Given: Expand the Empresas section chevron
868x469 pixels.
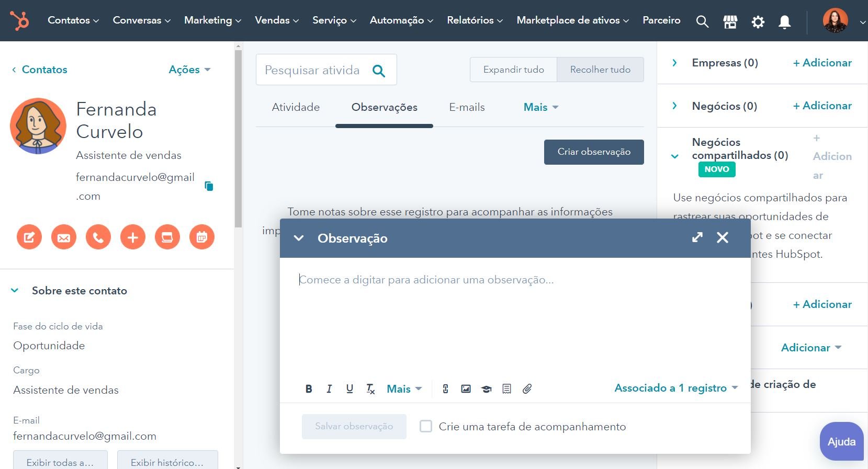Looking at the screenshot, I should 674,63.
